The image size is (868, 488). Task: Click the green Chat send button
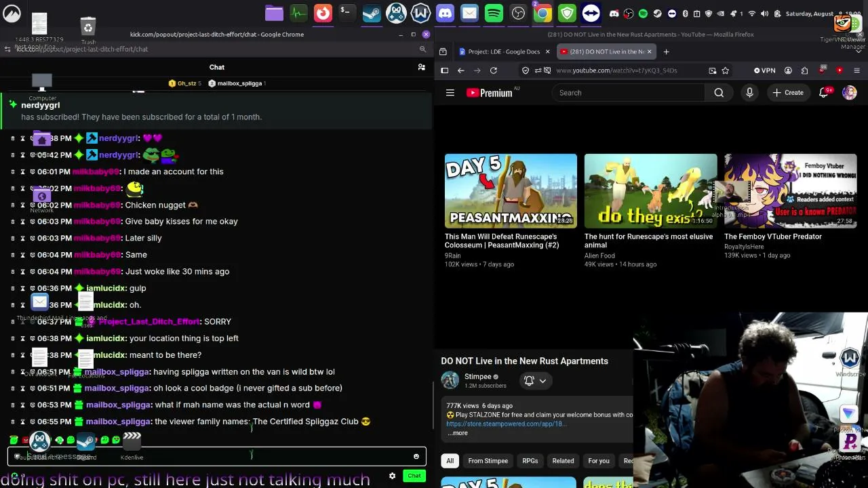pos(414,476)
